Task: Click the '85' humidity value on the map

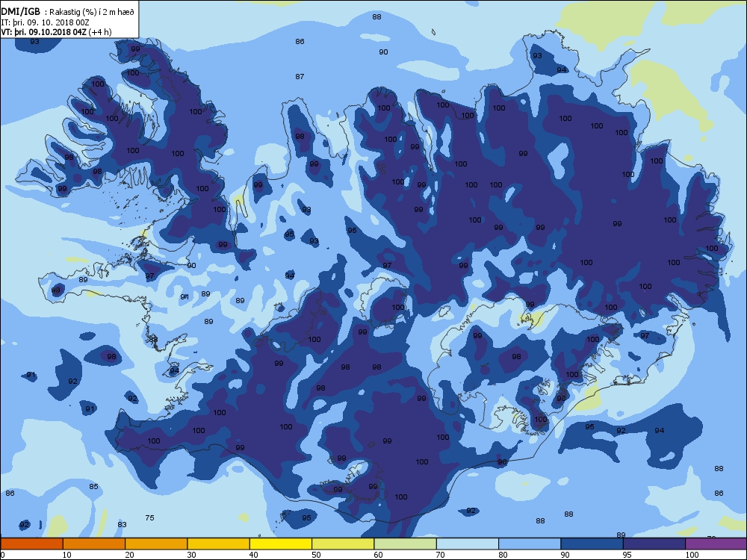Action: click(93, 486)
